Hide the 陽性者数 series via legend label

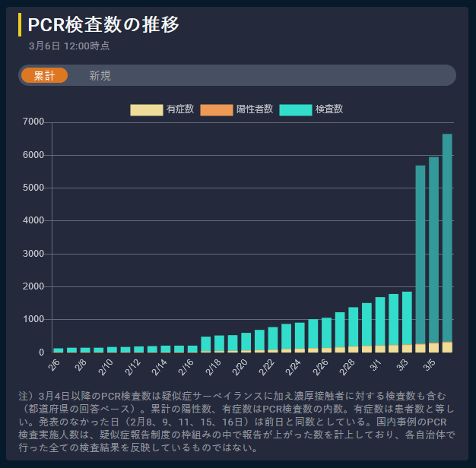pos(255,109)
